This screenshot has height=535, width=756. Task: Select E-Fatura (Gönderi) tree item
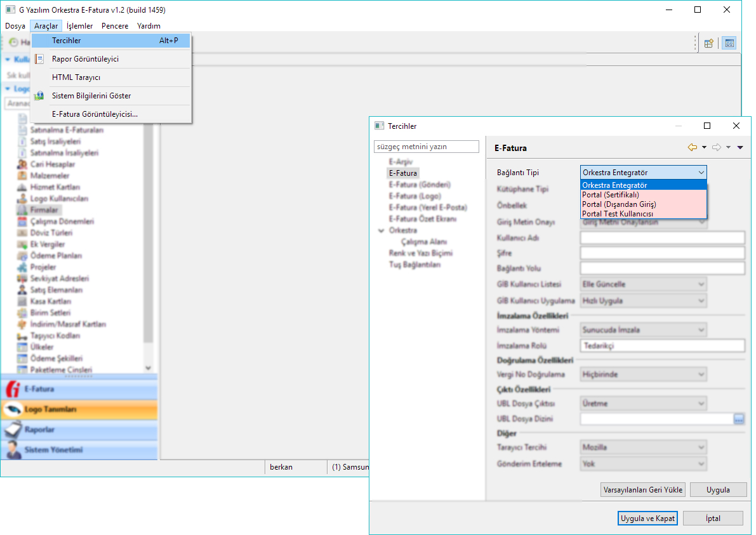[420, 185]
